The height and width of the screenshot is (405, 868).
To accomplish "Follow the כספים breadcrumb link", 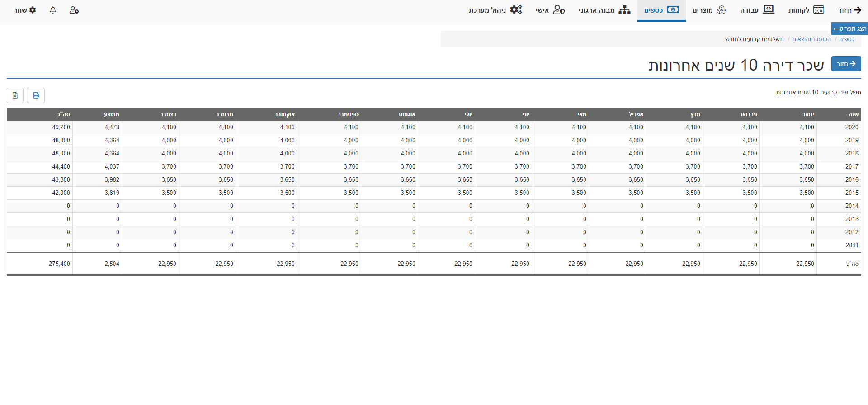I will [847, 39].
